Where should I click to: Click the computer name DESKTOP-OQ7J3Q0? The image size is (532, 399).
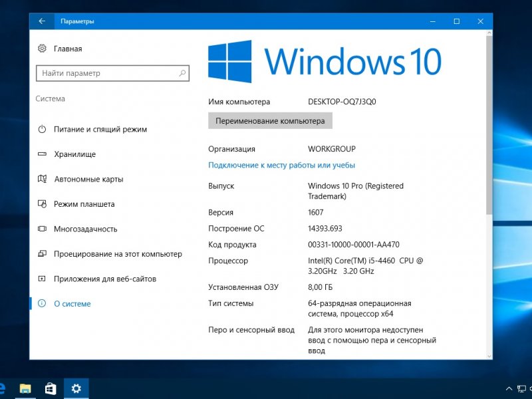(x=342, y=102)
